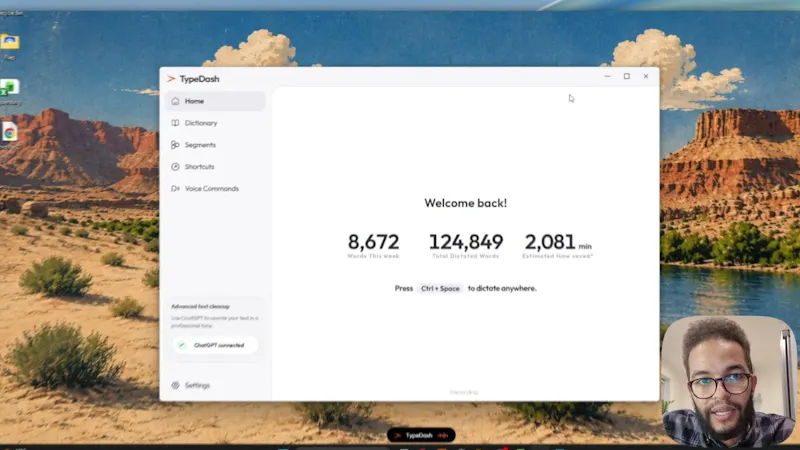Click the ChatGPT connected button

pyautogui.click(x=215, y=345)
